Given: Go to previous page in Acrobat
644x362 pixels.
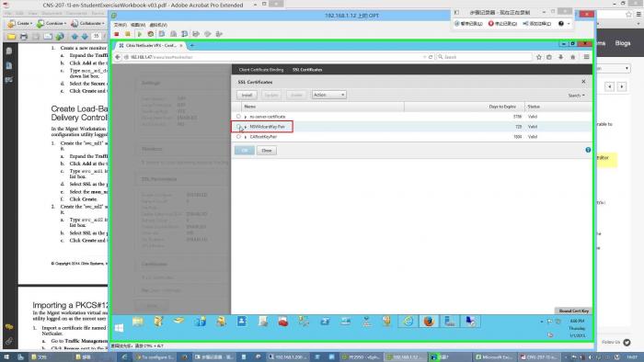Looking at the screenshot, I should [x=75, y=37].
